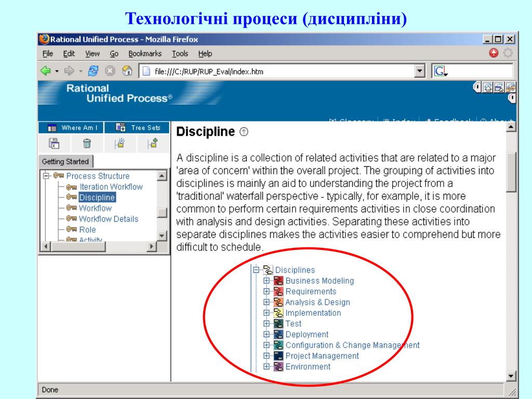
Task: Open the Workflow Details tree item
Action: [x=109, y=219]
